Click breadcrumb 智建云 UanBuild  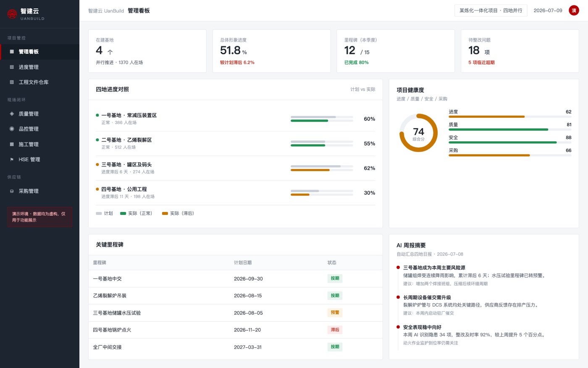click(106, 11)
